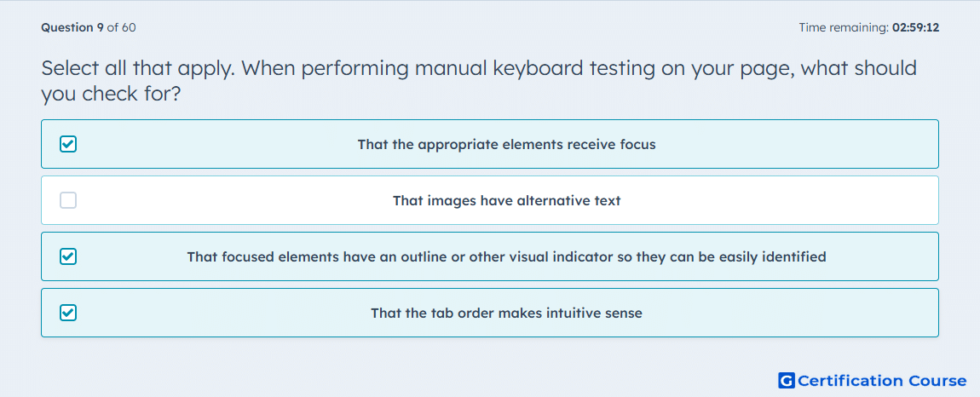The height and width of the screenshot is (397, 980).
Task: Click the bold 'Question 9' label
Action: (72, 27)
